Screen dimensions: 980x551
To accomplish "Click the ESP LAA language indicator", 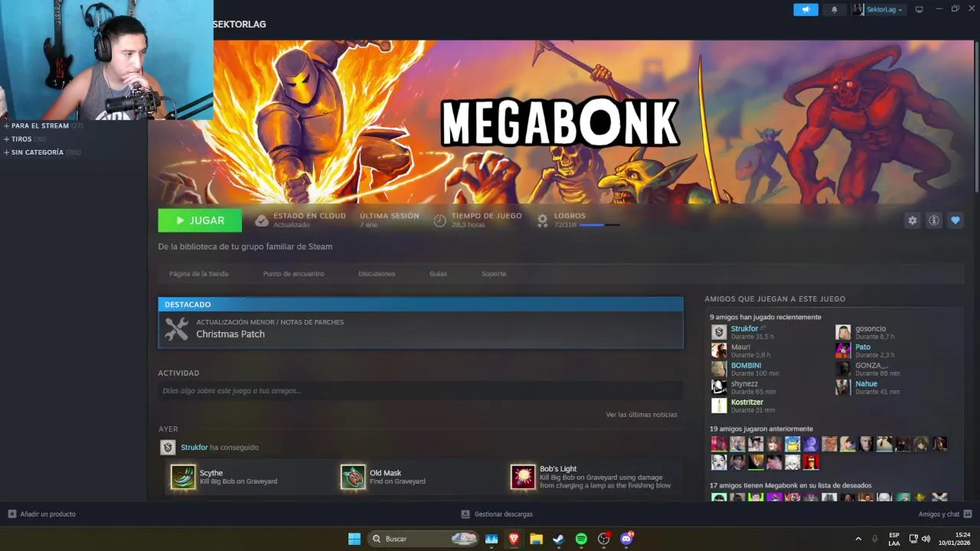I will (894, 539).
